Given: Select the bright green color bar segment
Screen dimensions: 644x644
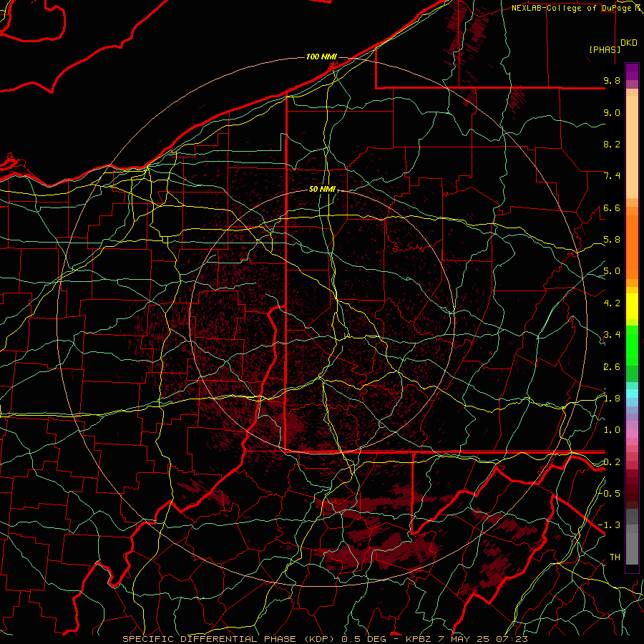Looking at the screenshot, I should 632,345.
